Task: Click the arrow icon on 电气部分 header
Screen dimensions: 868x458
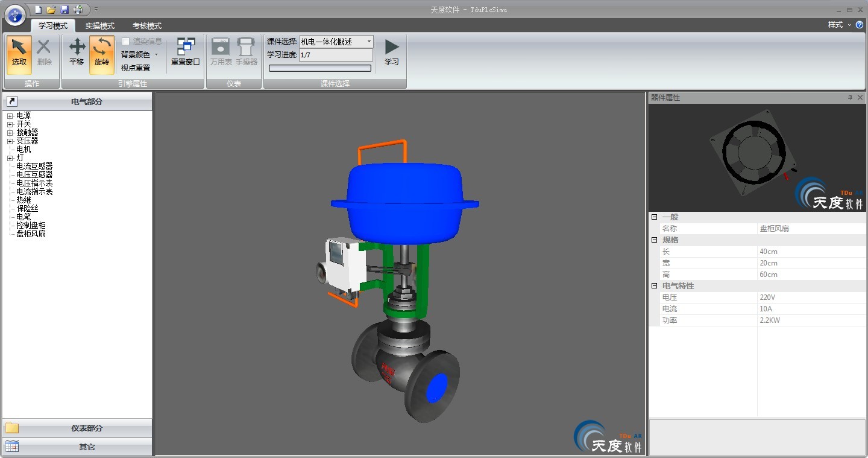Action: pos(12,101)
